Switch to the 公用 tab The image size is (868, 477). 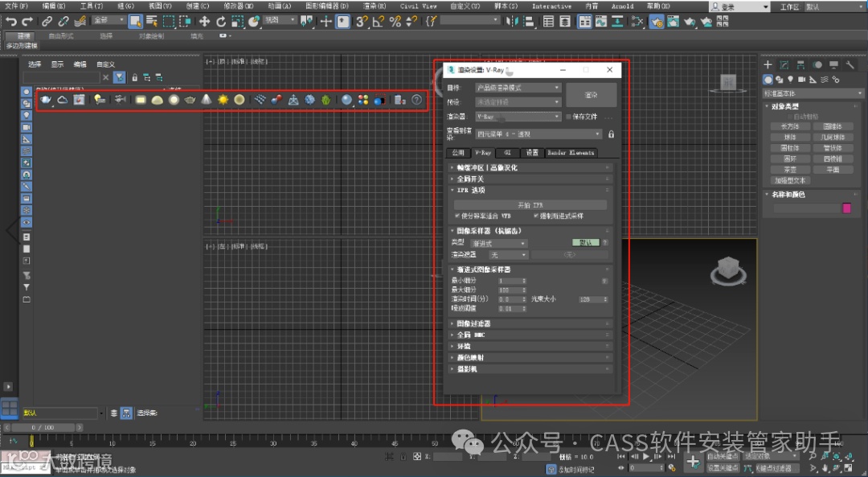pos(458,152)
